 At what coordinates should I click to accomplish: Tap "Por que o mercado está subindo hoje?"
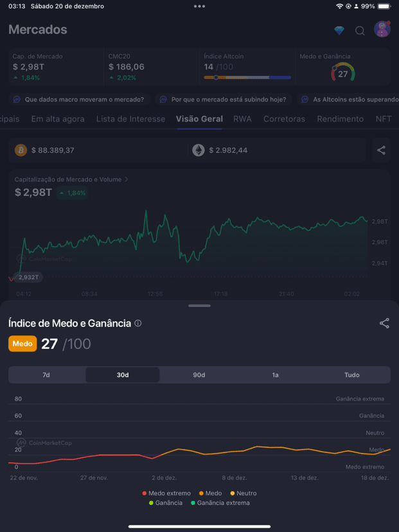click(x=226, y=100)
